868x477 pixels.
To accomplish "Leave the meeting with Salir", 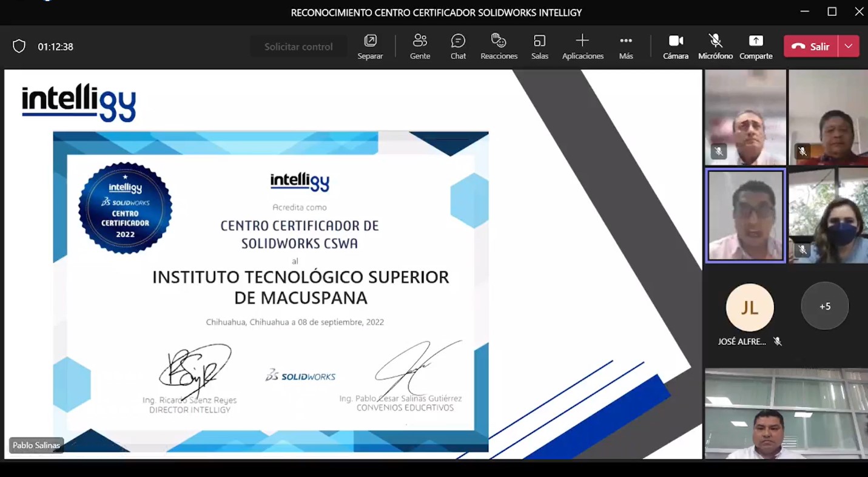I will pos(810,47).
